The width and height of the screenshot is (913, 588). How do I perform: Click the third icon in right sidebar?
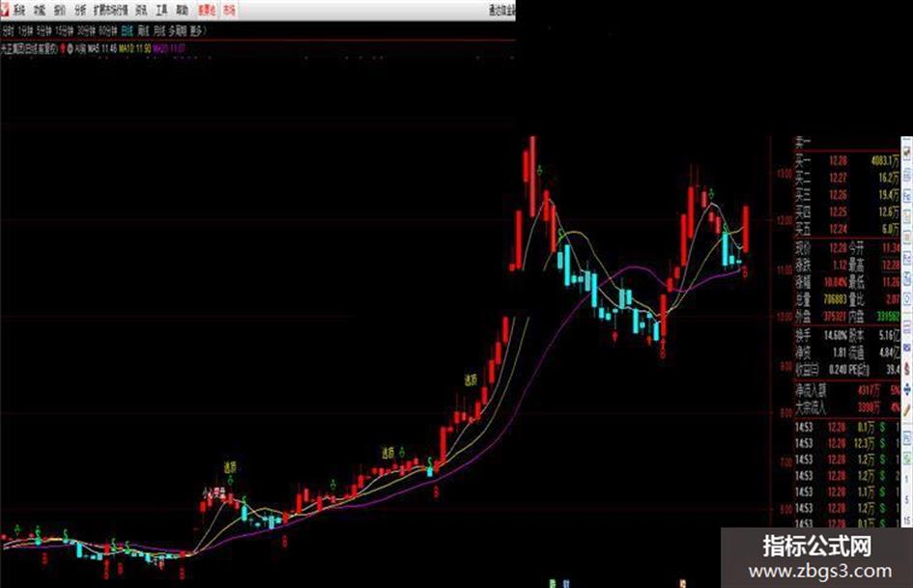coord(907,196)
